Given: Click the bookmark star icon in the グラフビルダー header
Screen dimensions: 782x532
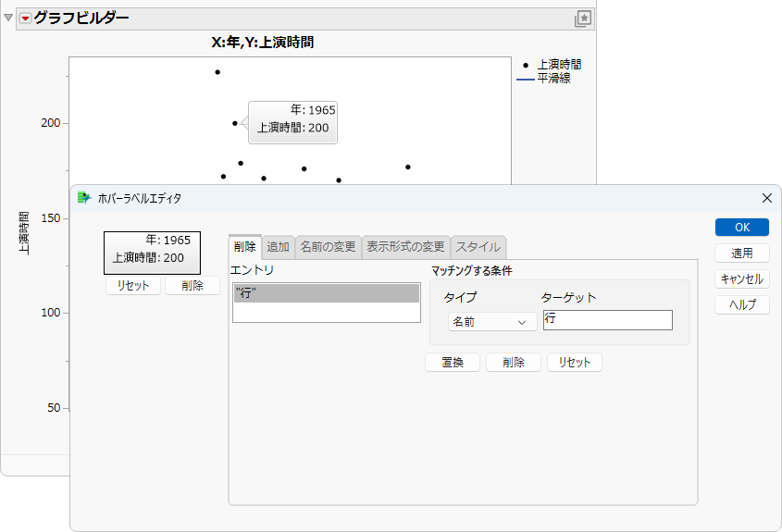Looking at the screenshot, I should click(582, 19).
